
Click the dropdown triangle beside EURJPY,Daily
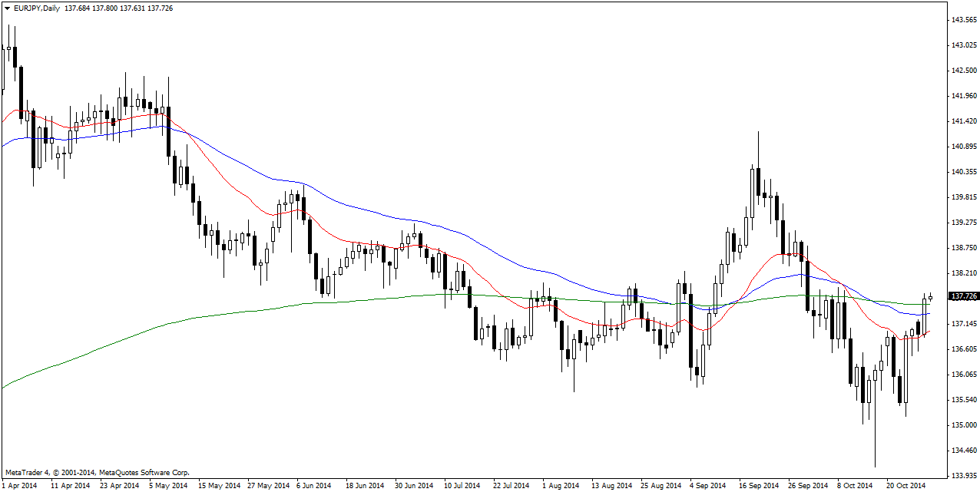click(7, 7)
